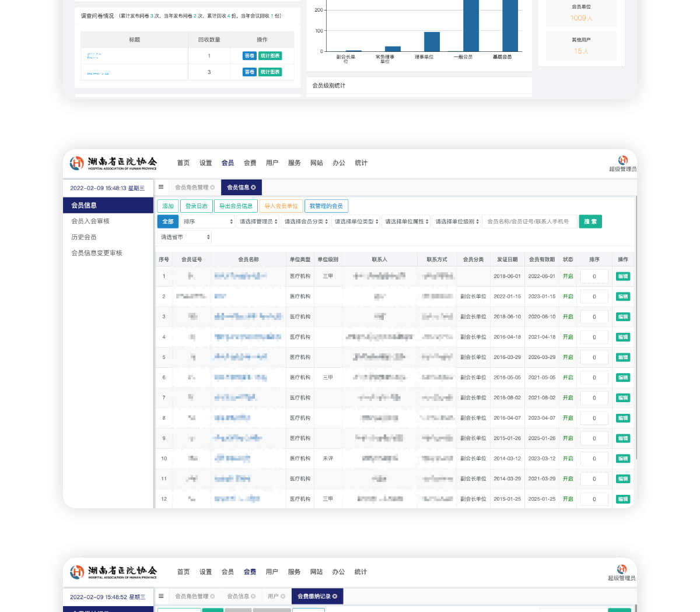Viewport: 700px width, 612px height.
Task: Open 会费 in the middle panel navigation
Action: point(250,163)
